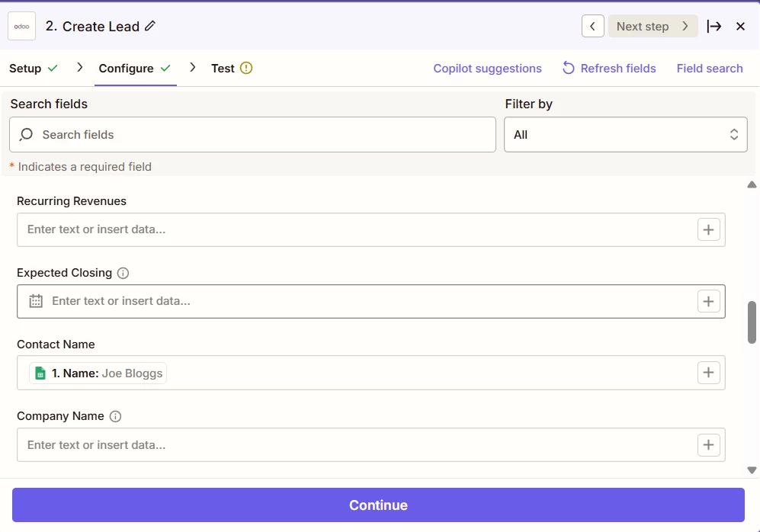
Task: Click the scrollbar down arrow
Action: click(752, 470)
